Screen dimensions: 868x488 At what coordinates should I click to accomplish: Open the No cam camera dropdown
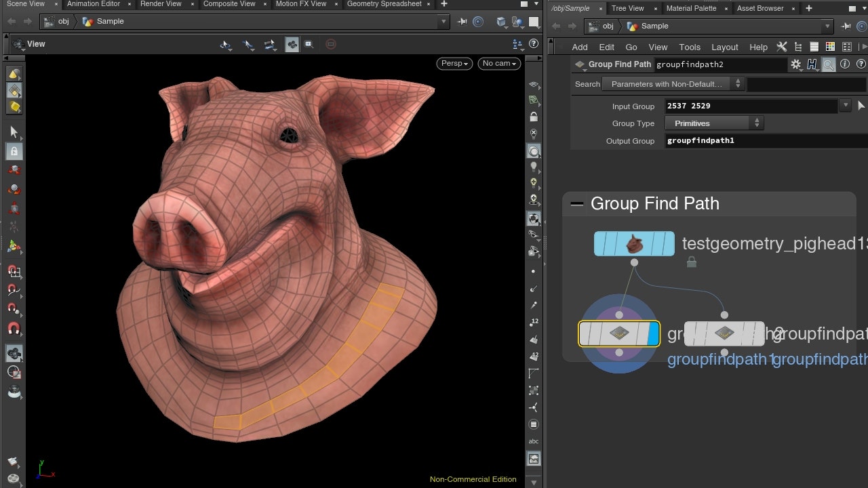coord(499,63)
